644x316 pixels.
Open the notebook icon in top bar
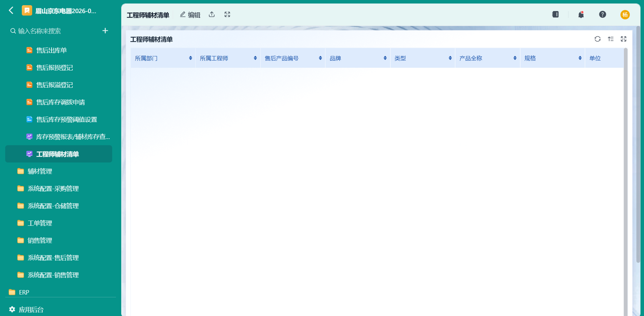coord(555,15)
